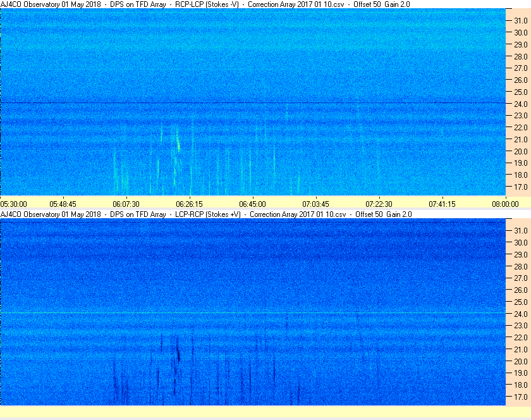Select the 08:00:00 time axis label
The width and height of the screenshot is (531, 420).
505,204
